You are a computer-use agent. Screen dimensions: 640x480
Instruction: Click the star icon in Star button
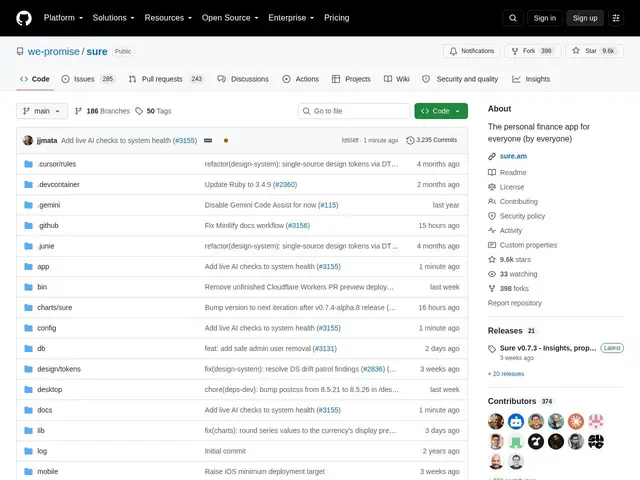click(x=576, y=51)
